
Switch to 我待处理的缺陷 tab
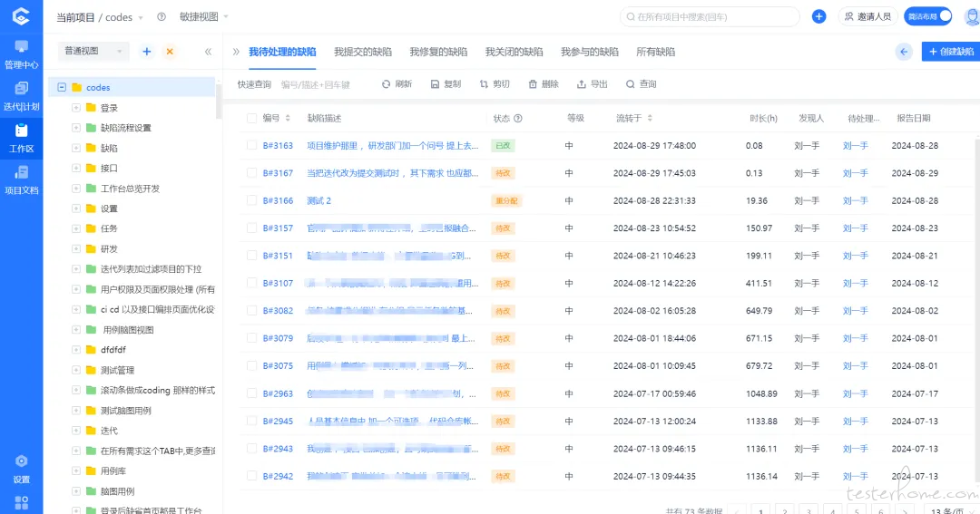pyautogui.click(x=282, y=52)
